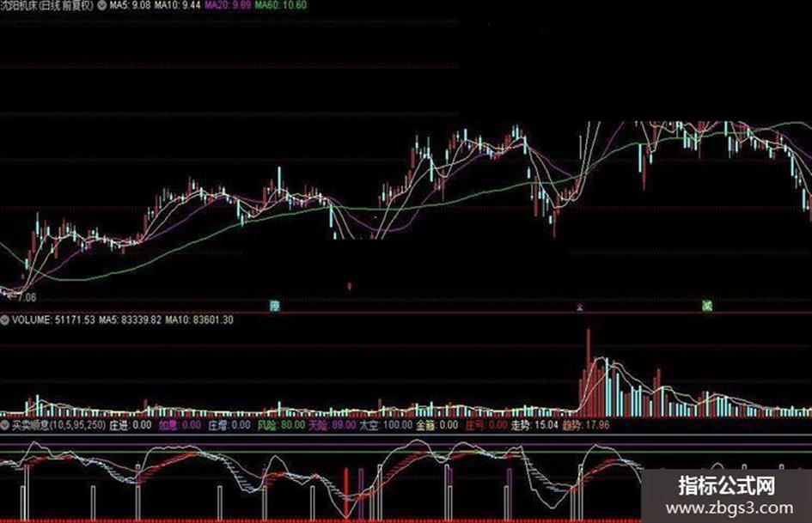Click the purple MA20 label
812x523 pixels.
[228, 6]
